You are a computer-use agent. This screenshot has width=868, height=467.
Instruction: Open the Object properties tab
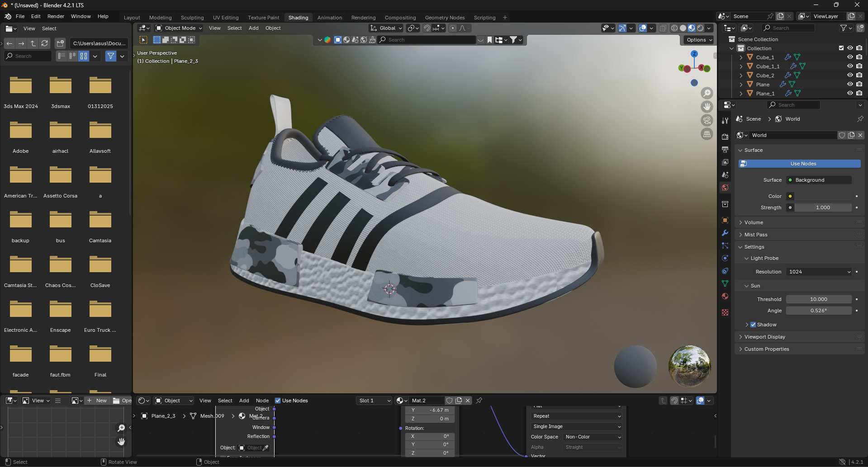click(725, 220)
